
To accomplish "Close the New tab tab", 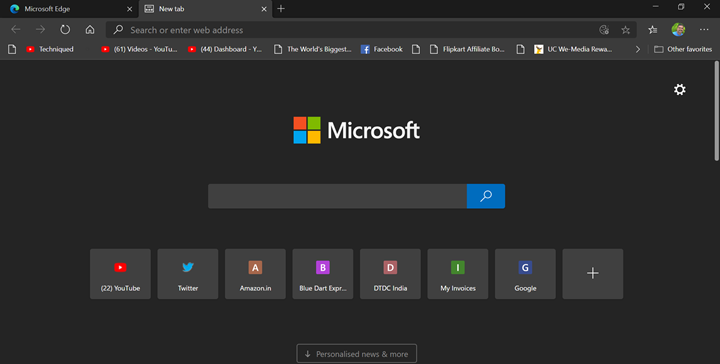I will [x=264, y=9].
